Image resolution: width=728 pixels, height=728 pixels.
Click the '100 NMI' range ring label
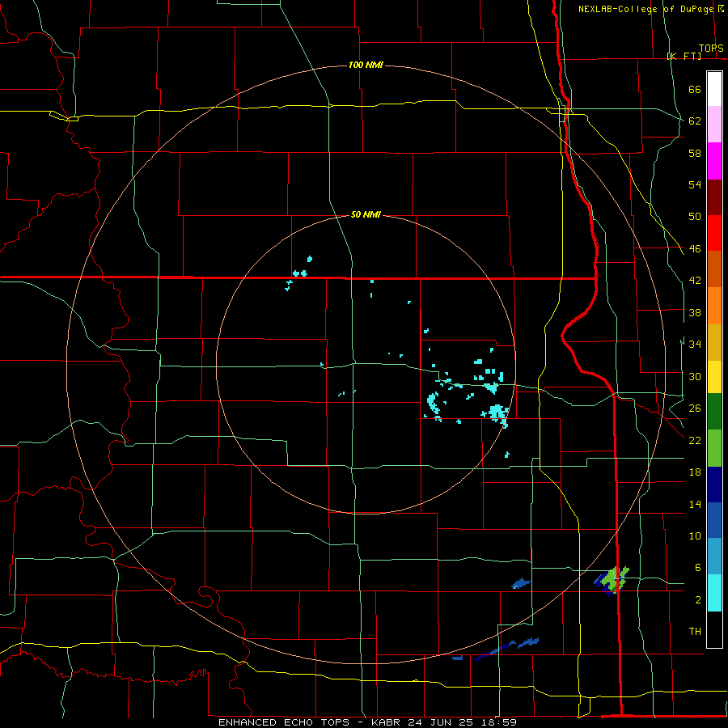pyautogui.click(x=366, y=65)
